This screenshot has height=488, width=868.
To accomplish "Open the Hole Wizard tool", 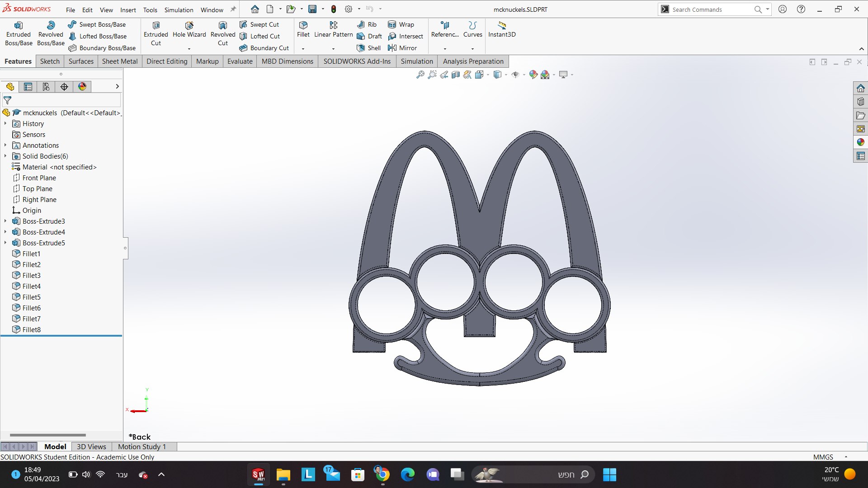I will click(189, 30).
